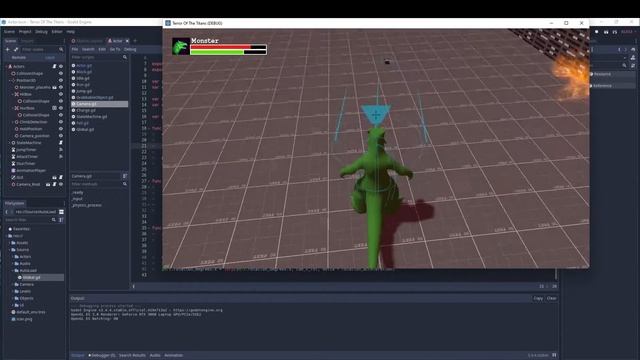The image size is (640, 360).
Task: Open the Debugger bottom panel
Action: click(x=102, y=356)
